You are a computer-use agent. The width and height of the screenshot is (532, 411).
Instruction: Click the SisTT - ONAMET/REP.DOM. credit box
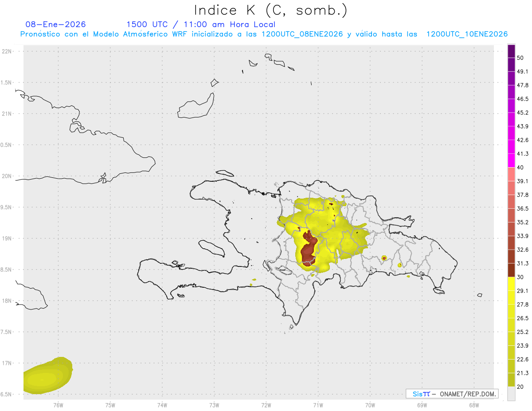pyautogui.click(x=452, y=394)
